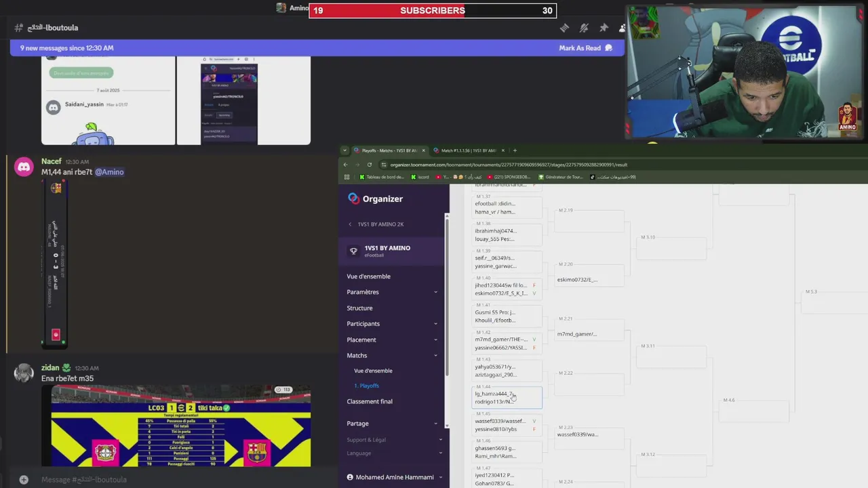Open Classement final sidebar item
868x488 pixels.
tap(370, 401)
